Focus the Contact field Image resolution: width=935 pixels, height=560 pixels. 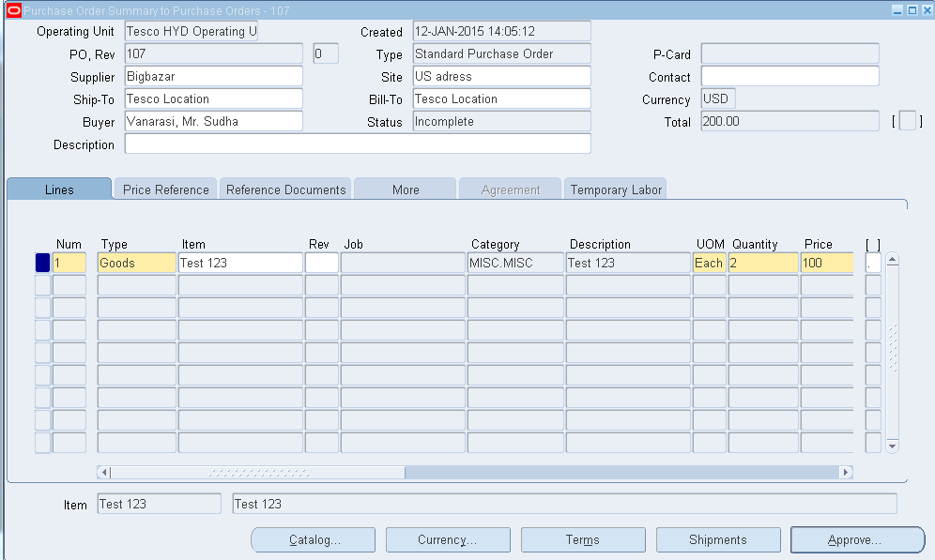789,76
